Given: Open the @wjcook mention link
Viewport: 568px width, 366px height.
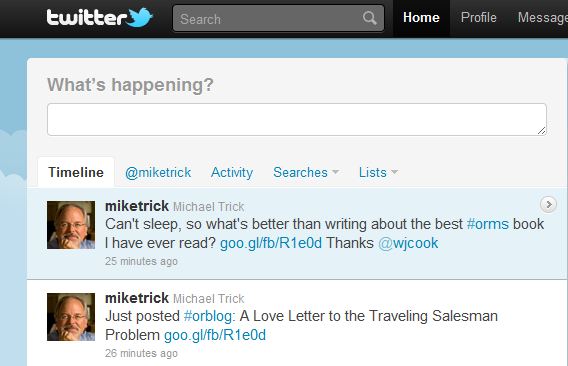Looking at the screenshot, I should [408, 243].
